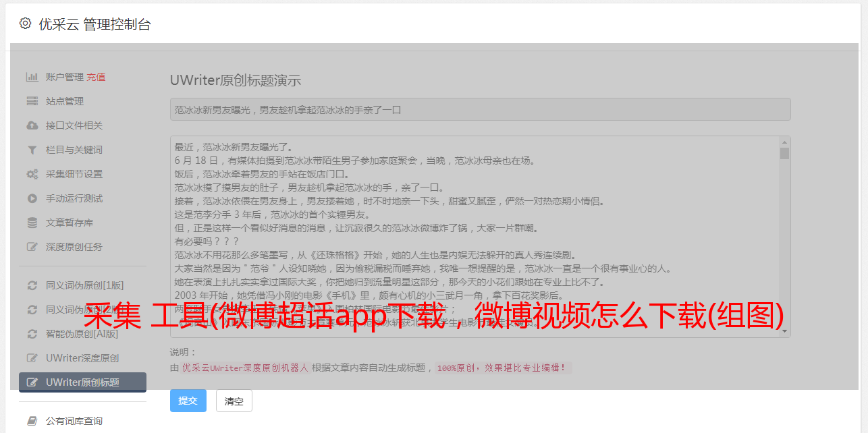The height and width of the screenshot is (433, 868).
Task: Open UWriter深度原创 page
Action: point(82,358)
